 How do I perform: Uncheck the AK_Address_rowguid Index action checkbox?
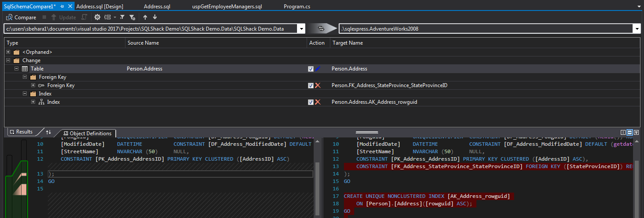coord(311,102)
